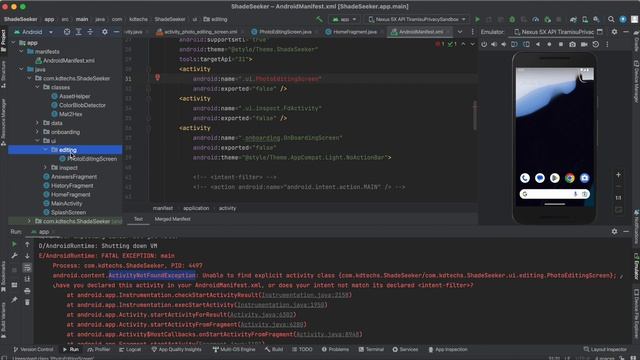Expand the inspect package

pyautogui.click(x=45, y=168)
